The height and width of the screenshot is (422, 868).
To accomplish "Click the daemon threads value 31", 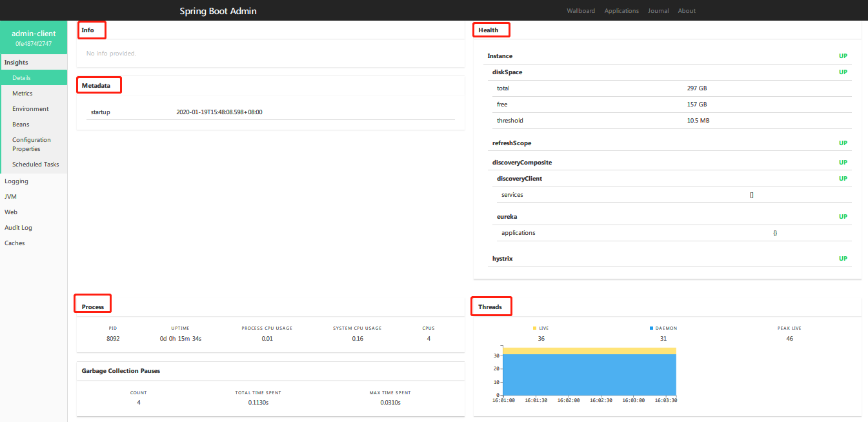I will tap(663, 339).
